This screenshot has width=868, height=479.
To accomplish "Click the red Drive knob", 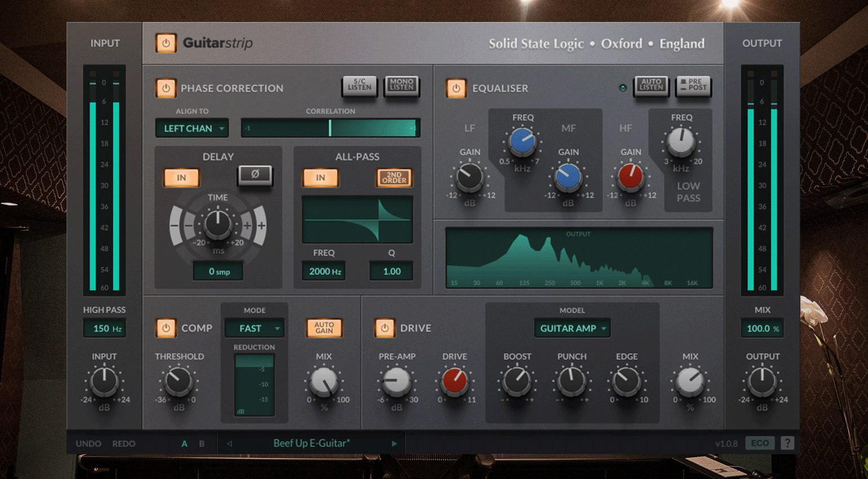I will tap(454, 382).
